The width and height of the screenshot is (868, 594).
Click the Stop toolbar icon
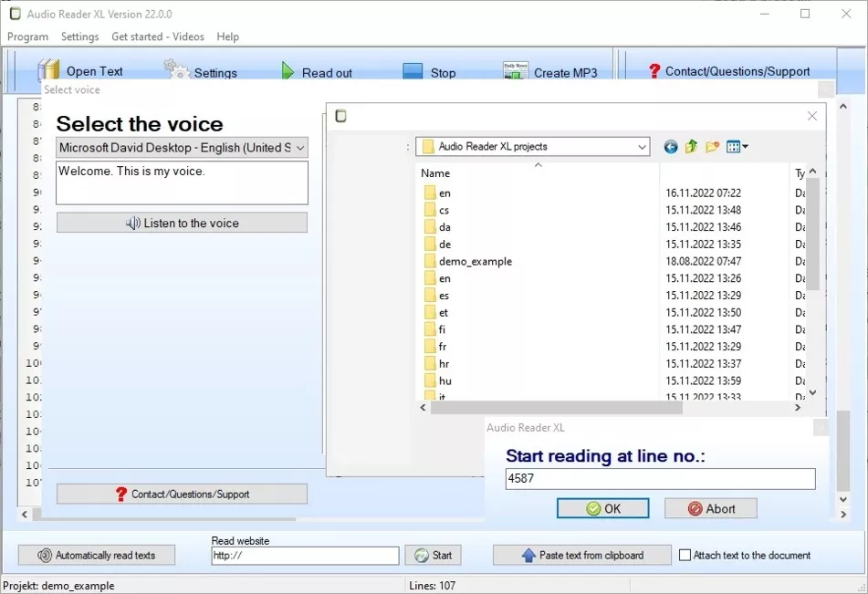413,72
